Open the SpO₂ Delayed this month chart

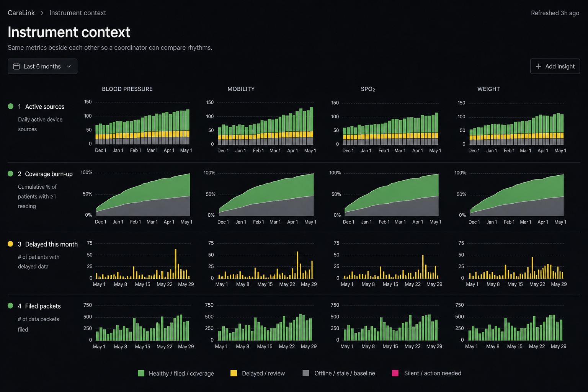(387, 264)
